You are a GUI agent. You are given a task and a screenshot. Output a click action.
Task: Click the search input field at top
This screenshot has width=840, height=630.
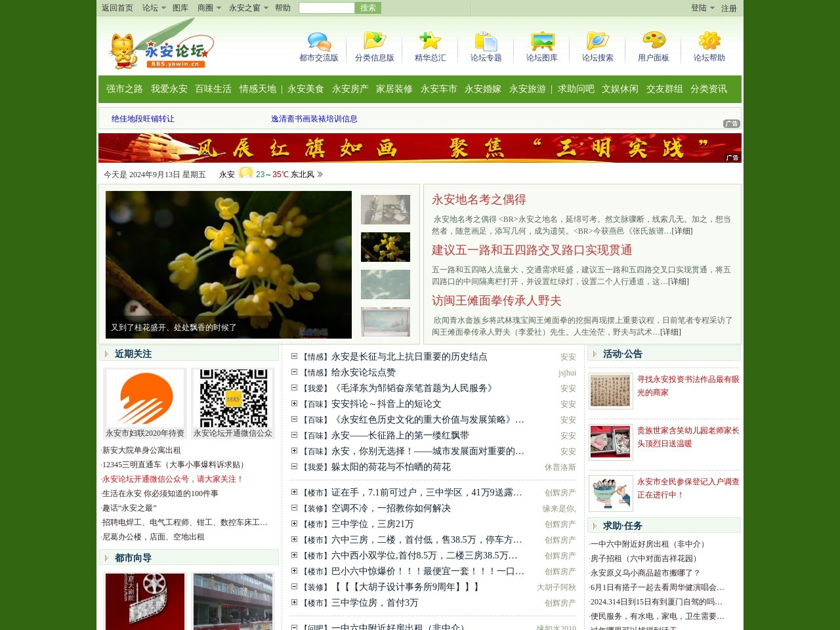click(x=326, y=8)
